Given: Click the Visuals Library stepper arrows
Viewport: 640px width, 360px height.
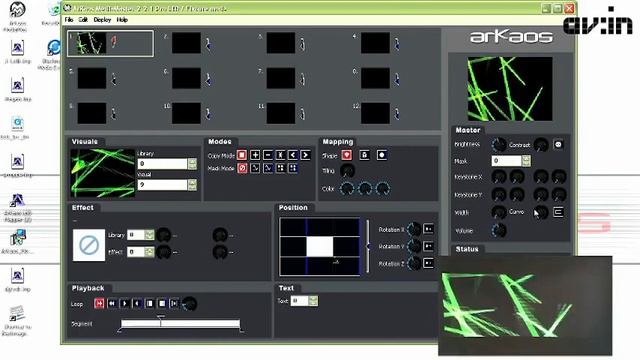Looking at the screenshot, I should 192,164.
